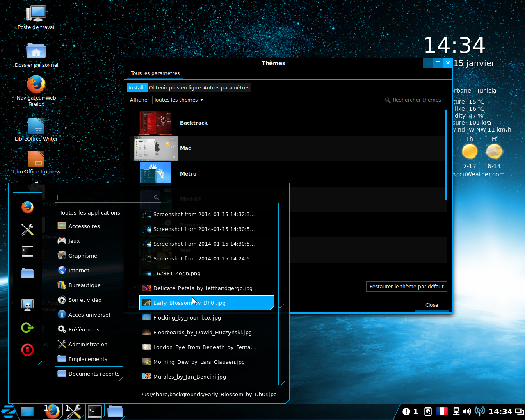The height and width of the screenshot is (420, 525).
Task: Select Accessoires menu category
Action: [x=89, y=226]
